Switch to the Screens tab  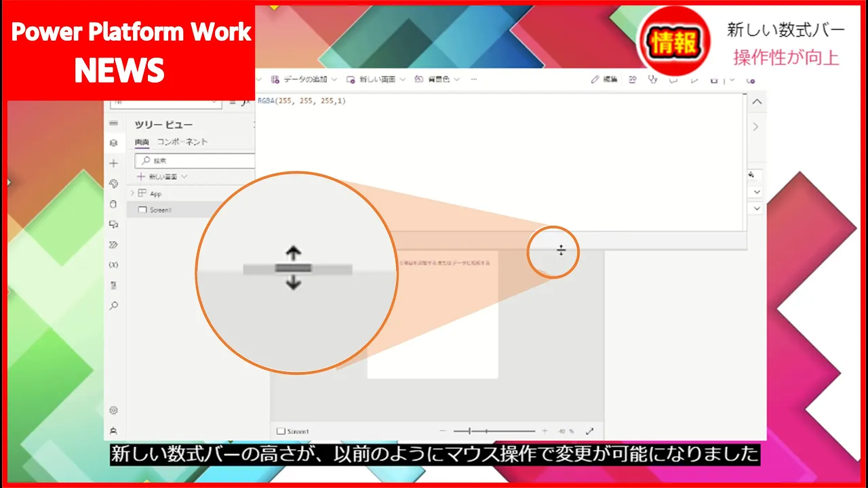(x=142, y=142)
